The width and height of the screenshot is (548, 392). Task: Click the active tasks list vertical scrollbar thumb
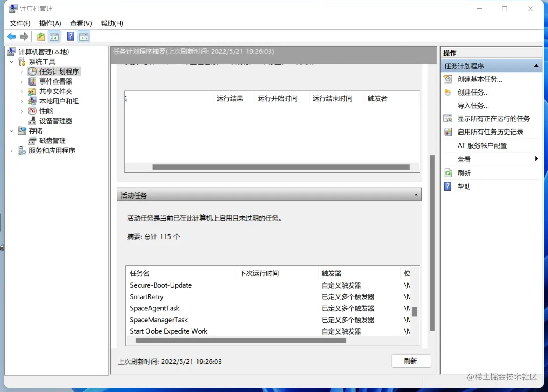tap(415, 311)
